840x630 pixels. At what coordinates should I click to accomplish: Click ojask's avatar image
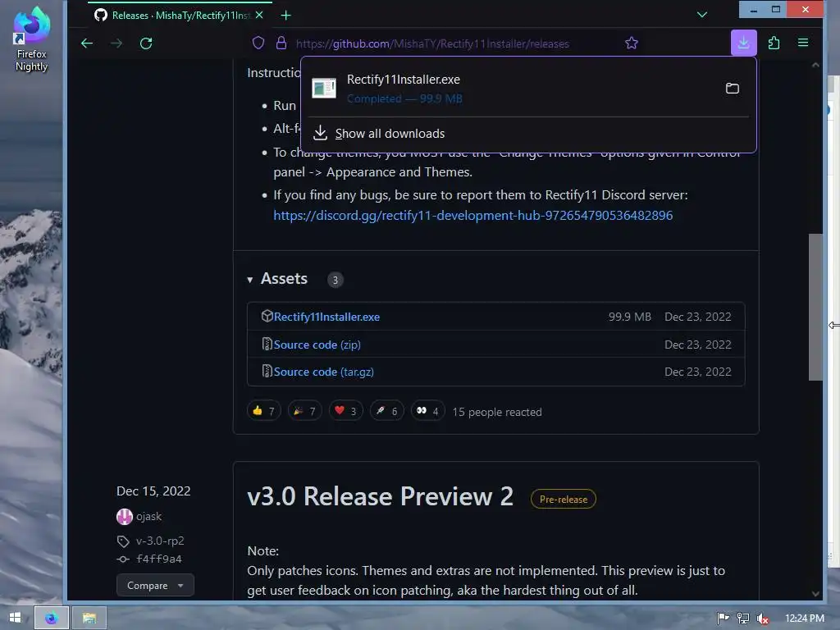[x=125, y=517]
